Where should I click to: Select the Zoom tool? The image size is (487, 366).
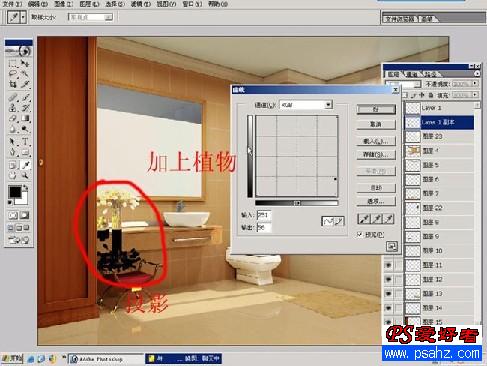click(25, 175)
